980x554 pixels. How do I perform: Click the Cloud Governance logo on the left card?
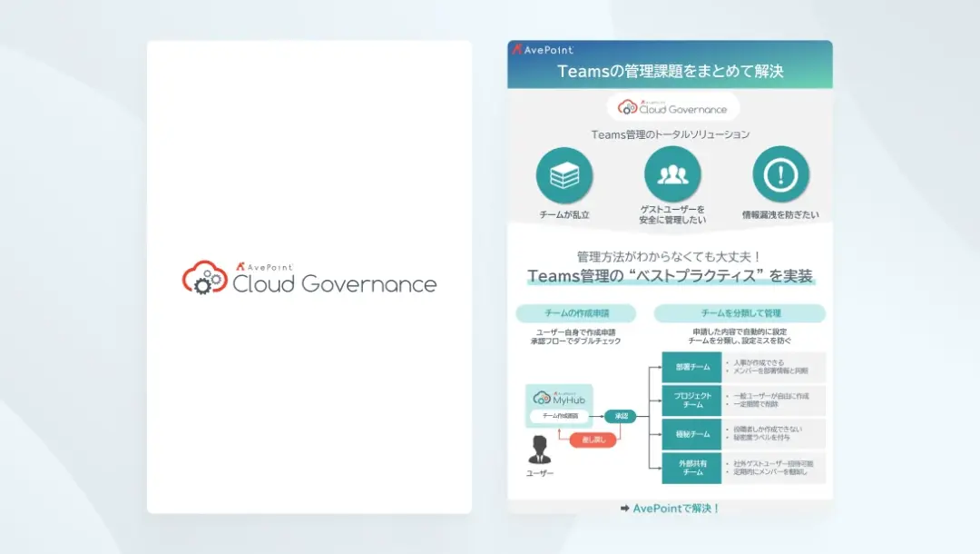(x=309, y=278)
